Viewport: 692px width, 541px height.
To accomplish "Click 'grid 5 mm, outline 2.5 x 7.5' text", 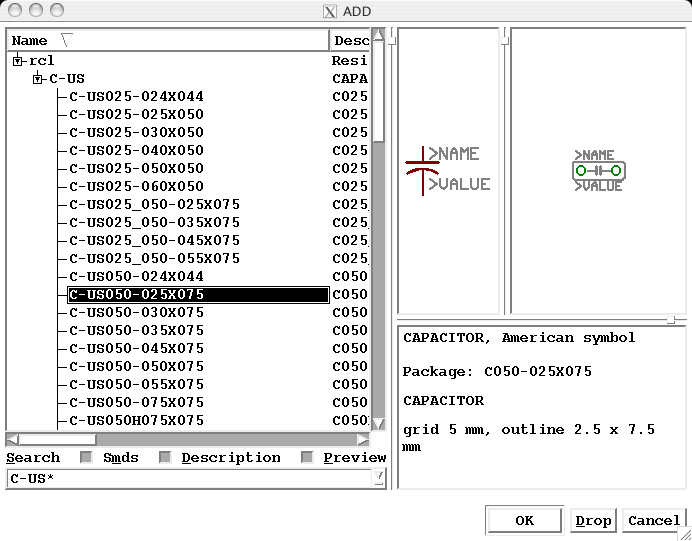I will click(x=529, y=430).
